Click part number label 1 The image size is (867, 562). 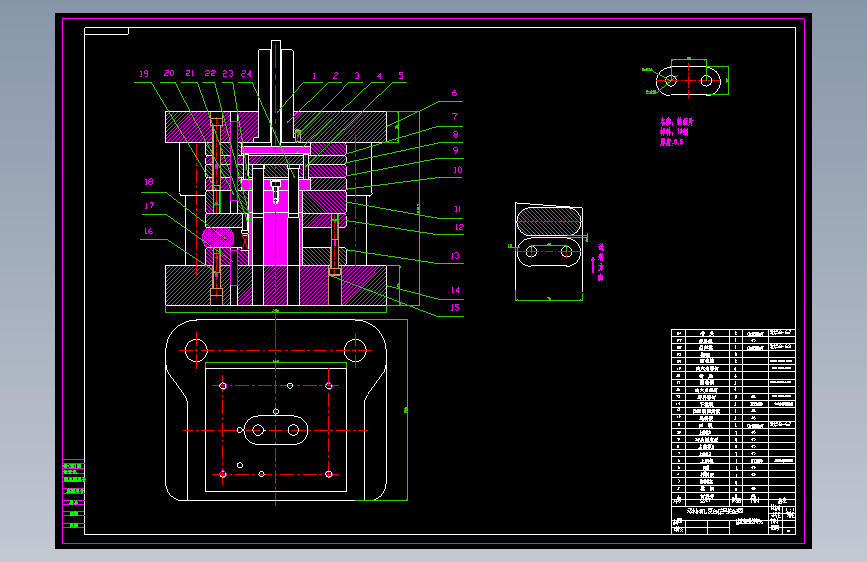click(x=314, y=76)
